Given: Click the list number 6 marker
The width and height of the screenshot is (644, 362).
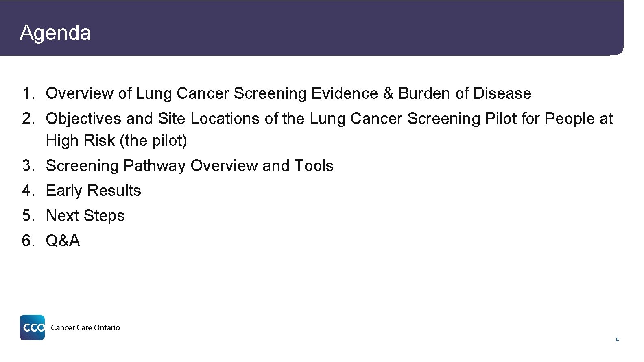Looking at the screenshot, I should pyautogui.click(x=28, y=241).
